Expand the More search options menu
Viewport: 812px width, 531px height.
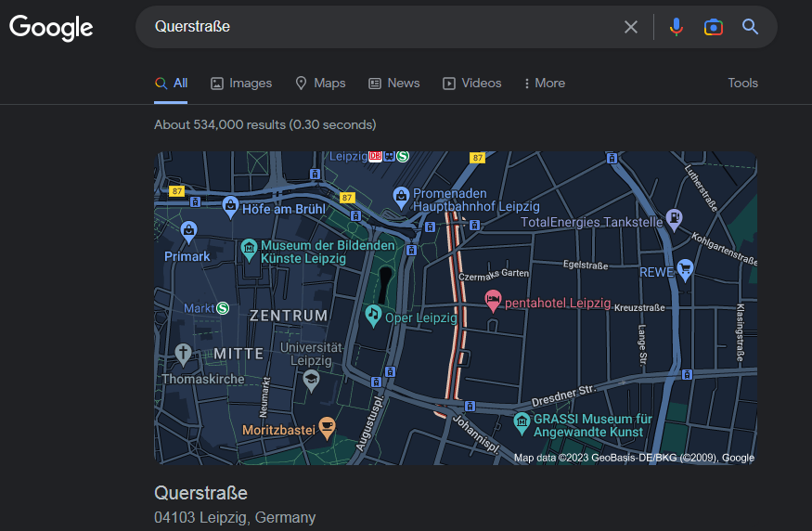pyautogui.click(x=544, y=84)
